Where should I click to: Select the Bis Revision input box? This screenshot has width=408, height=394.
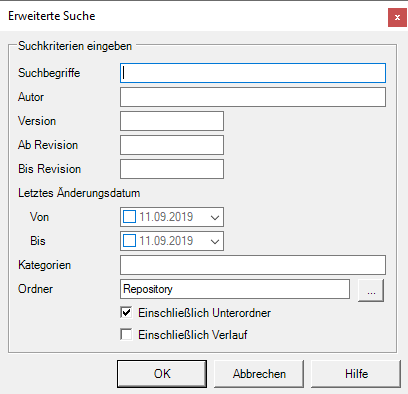(x=172, y=169)
